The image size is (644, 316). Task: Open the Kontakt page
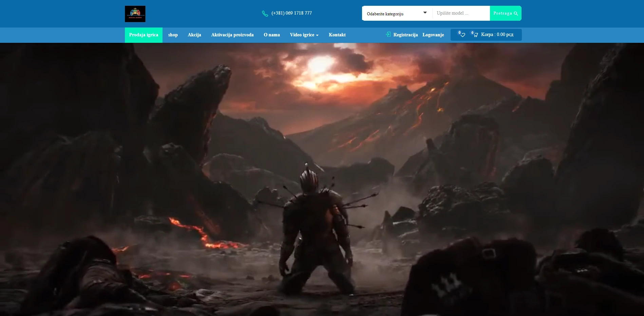337,35
